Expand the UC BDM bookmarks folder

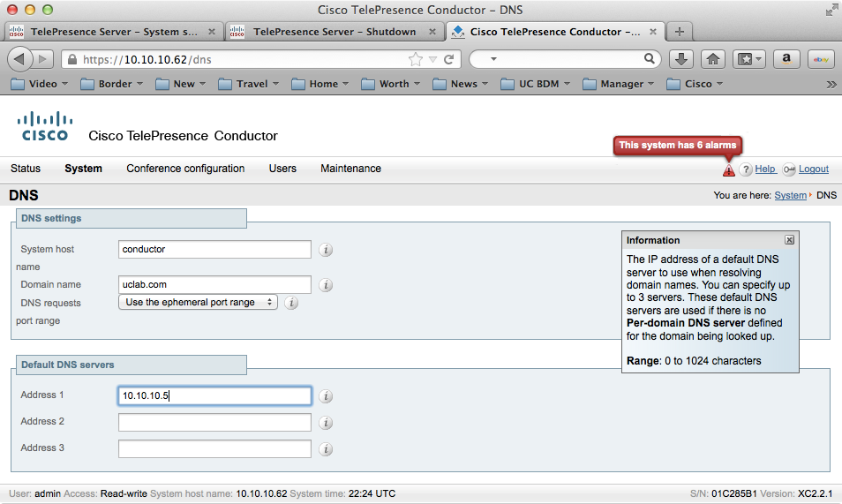[536, 84]
